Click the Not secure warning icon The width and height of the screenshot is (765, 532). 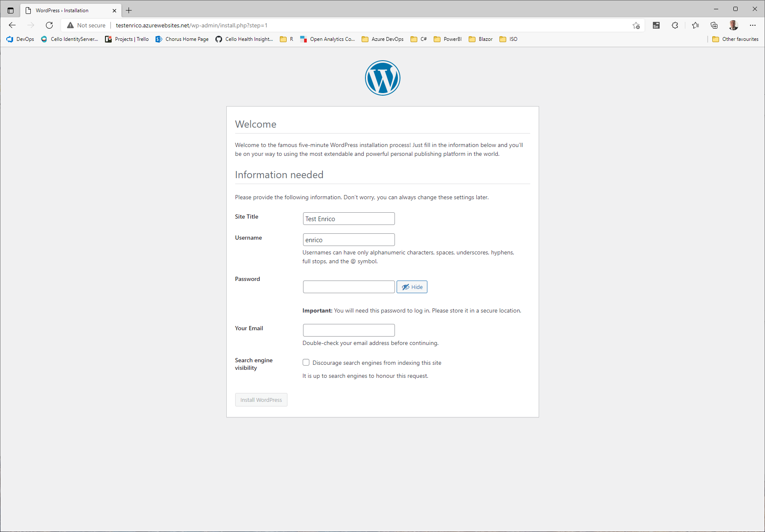(x=70, y=25)
